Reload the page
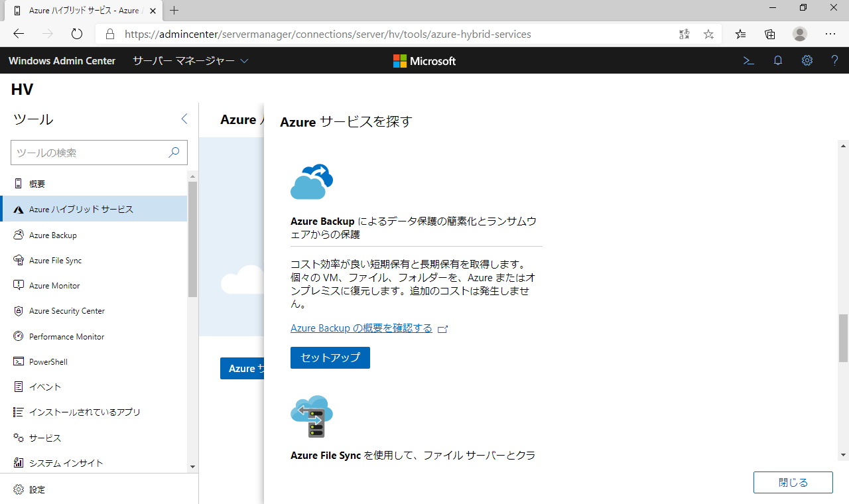Screen dimensions: 849x504 pyautogui.click(x=76, y=34)
